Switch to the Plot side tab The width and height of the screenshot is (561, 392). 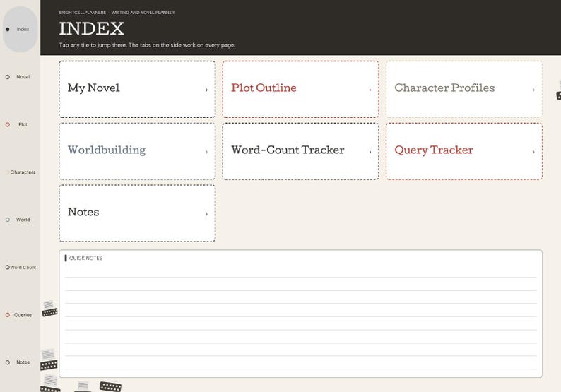pyautogui.click(x=20, y=124)
